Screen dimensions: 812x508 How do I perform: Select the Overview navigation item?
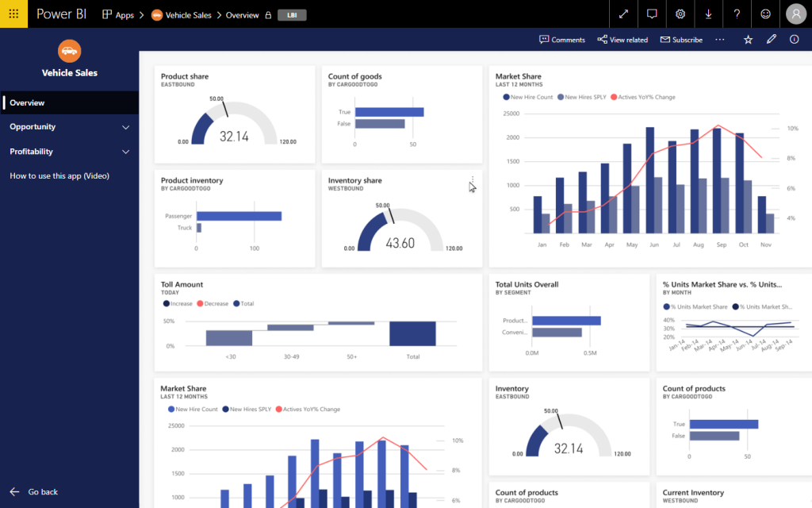pyautogui.click(x=70, y=102)
